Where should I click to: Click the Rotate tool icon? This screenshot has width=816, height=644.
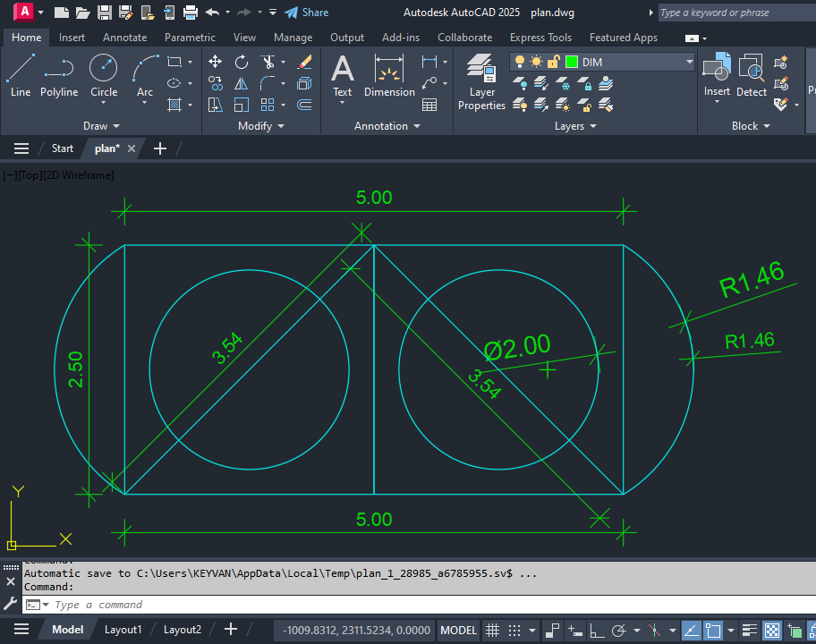pos(242,62)
